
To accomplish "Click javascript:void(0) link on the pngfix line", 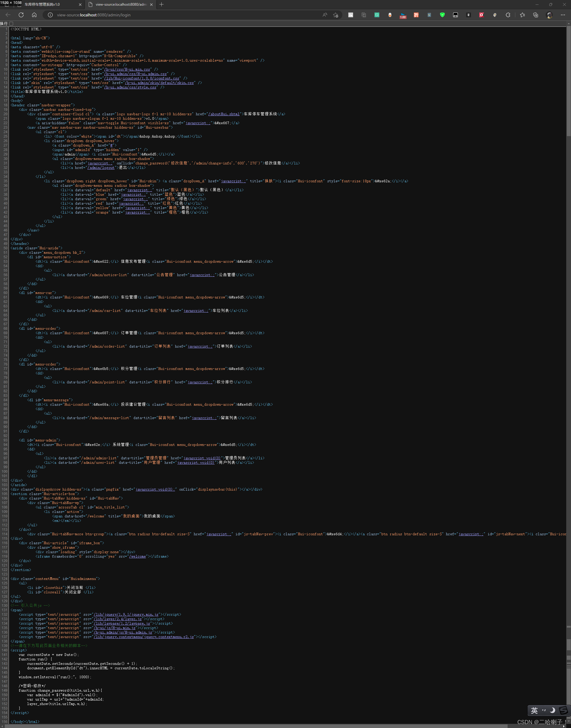I will pyautogui.click(x=155, y=489).
